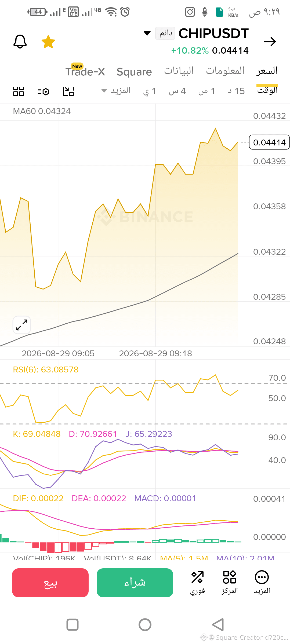Switch to the Trade-X tab
This screenshot has width=290, height=644.
(85, 72)
